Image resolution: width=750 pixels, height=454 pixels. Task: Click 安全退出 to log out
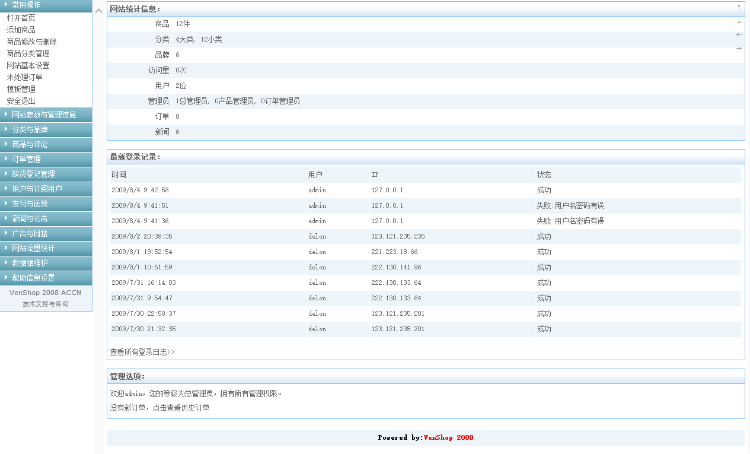21,101
